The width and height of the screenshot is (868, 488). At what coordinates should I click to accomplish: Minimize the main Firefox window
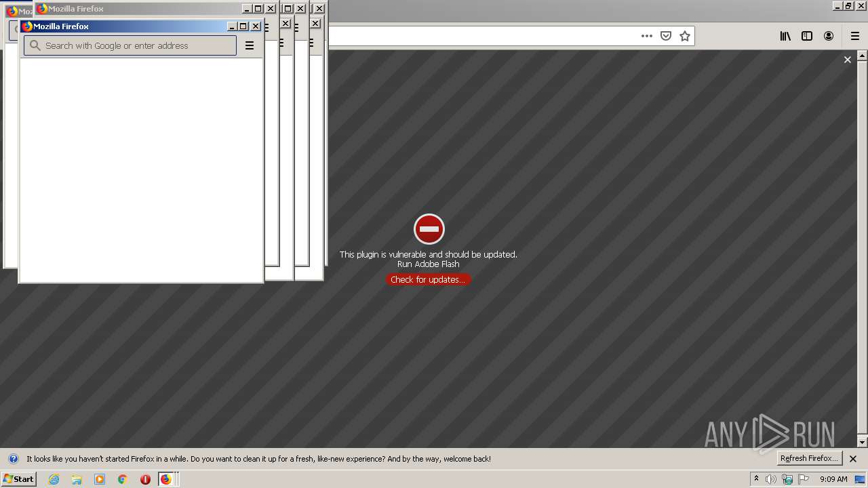(837, 6)
